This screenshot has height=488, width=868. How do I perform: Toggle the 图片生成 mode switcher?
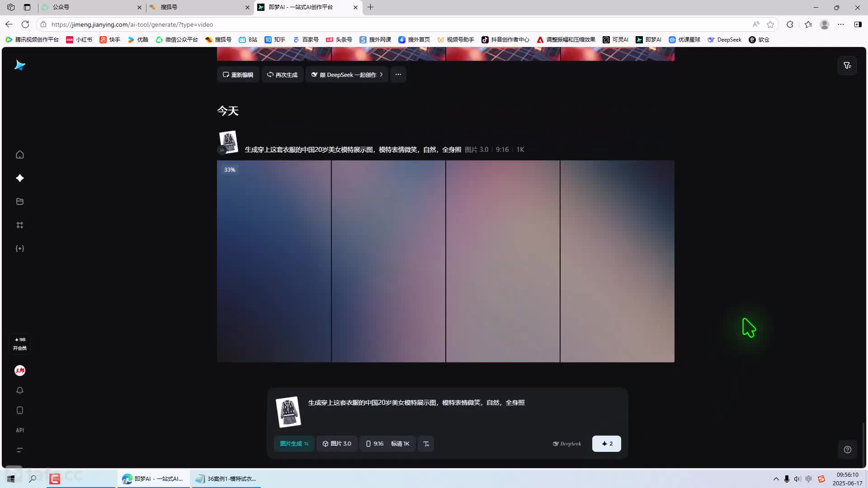tap(294, 444)
